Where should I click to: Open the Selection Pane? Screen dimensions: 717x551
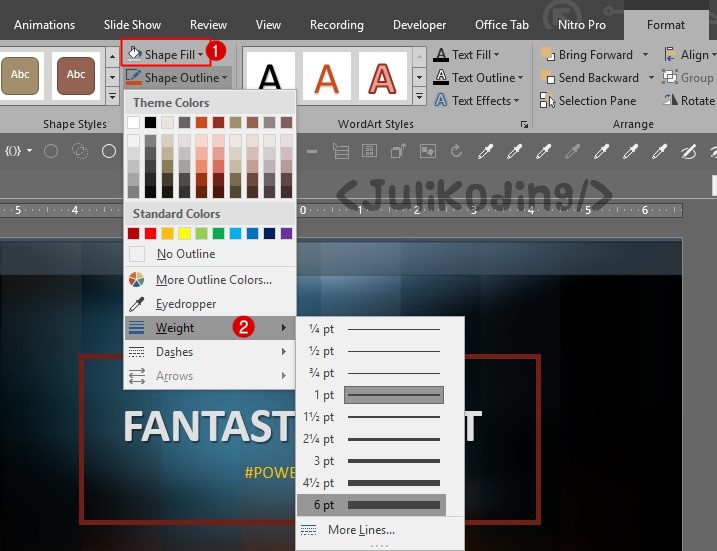point(589,101)
